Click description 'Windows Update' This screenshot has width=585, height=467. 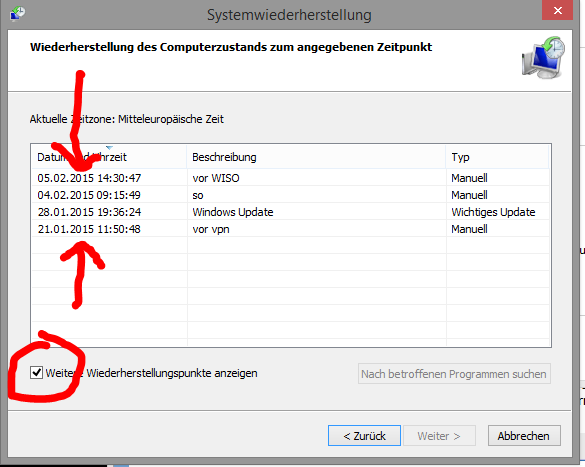pyautogui.click(x=233, y=212)
